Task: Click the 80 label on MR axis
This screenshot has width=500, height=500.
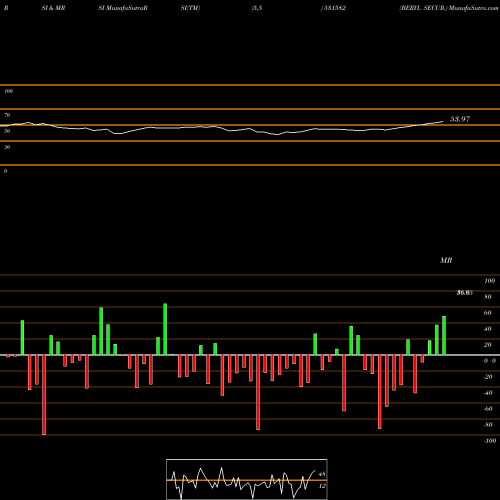Action: click(x=488, y=297)
